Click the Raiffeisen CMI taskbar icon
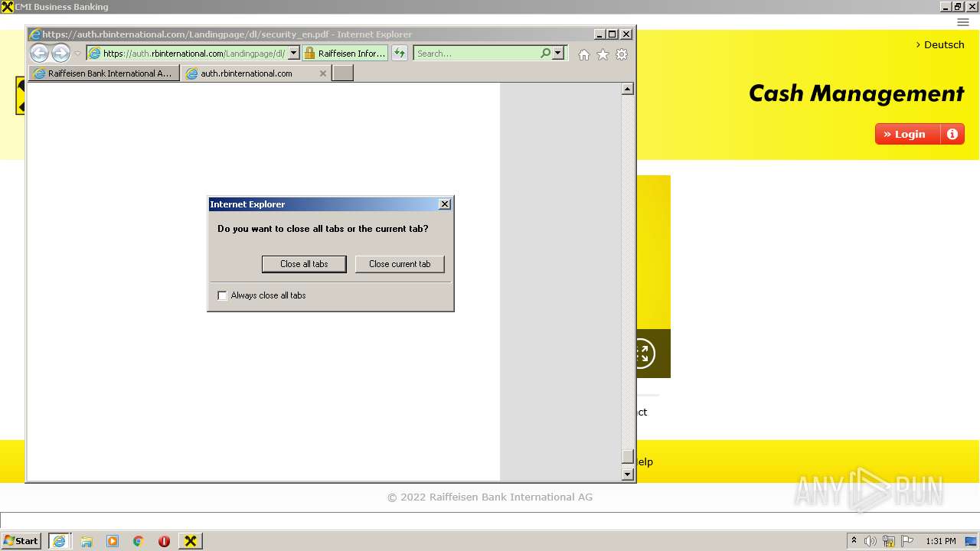This screenshot has width=980, height=551. click(191, 541)
